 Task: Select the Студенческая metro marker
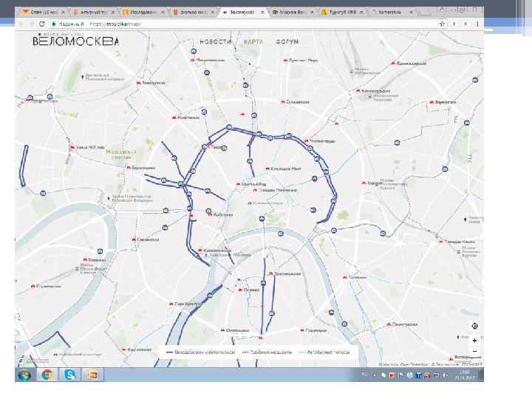33,286
